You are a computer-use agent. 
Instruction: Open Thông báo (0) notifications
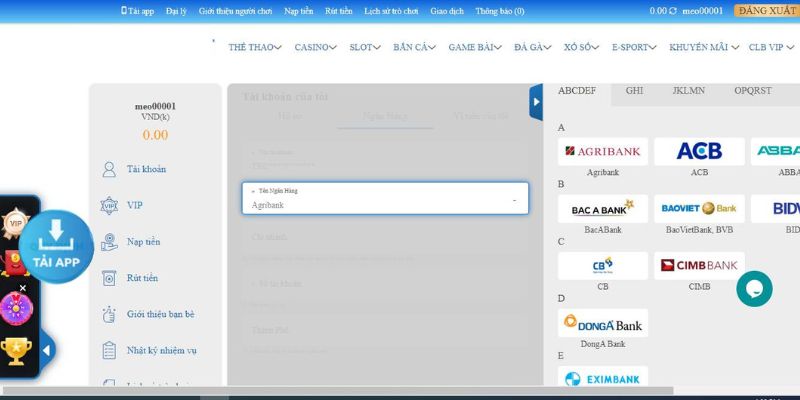pyautogui.click(x=499, y=11)
